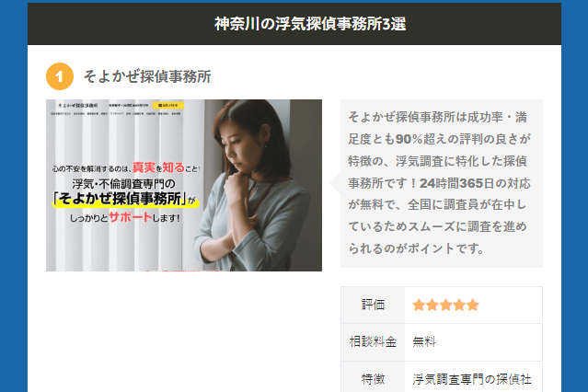Click the そよかぜ探偵事務所 website screenshot
588x392 pixels.
184,185
